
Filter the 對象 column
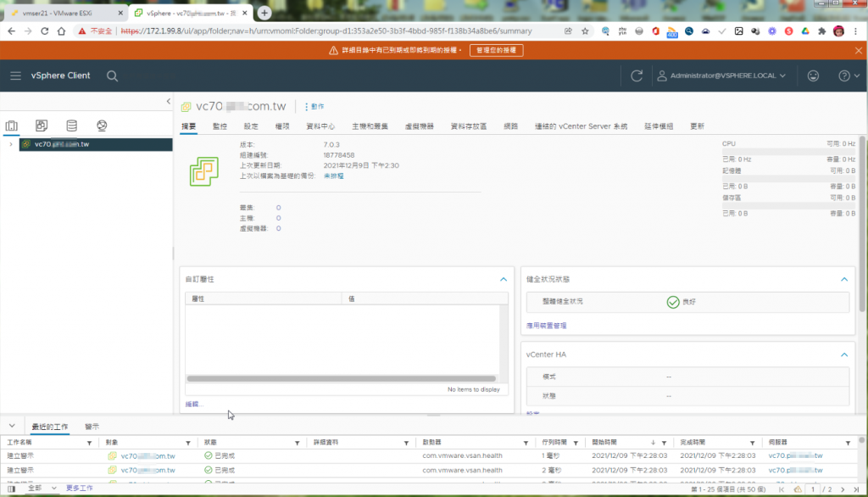pyautogui.click(x=188, y=444)
